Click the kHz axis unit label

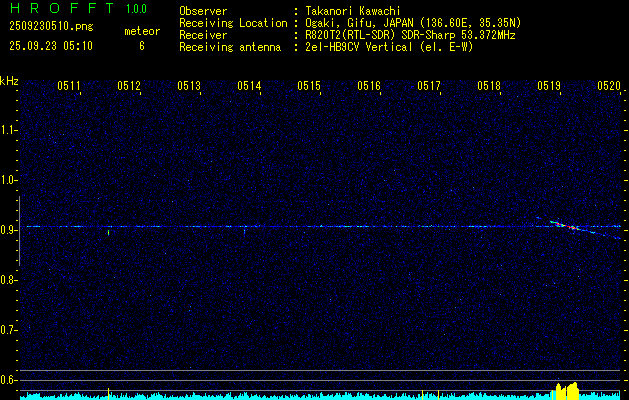pyautogui.click(x=9, y=81)
